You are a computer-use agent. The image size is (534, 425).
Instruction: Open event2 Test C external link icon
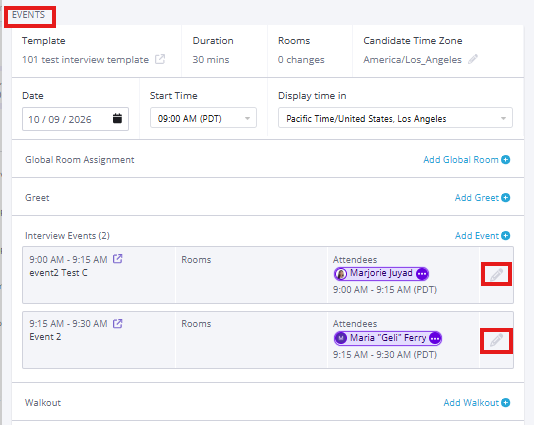pos(117,259)
